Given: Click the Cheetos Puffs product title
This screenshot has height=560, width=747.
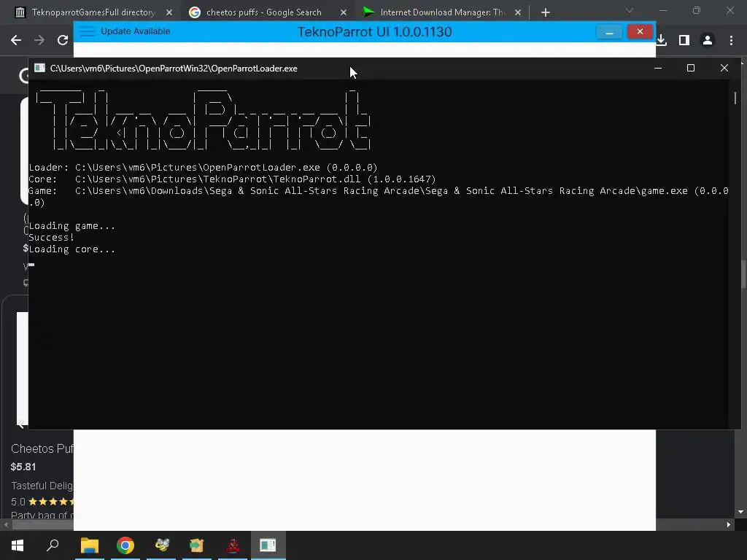Looking at the screenshot, I should point(42,448).
